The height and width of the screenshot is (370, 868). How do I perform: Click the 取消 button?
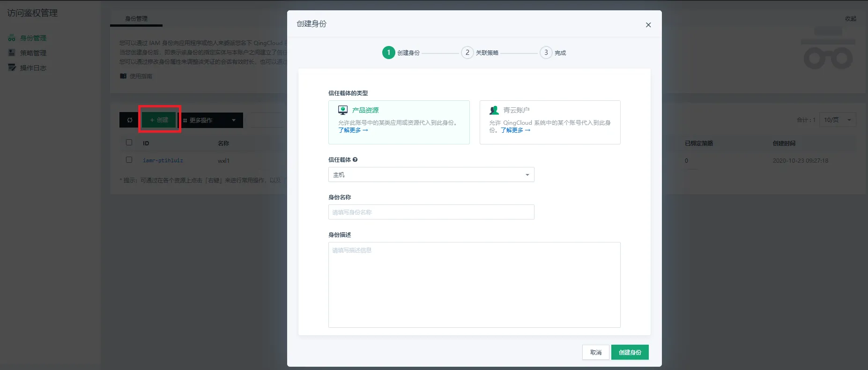596,352
